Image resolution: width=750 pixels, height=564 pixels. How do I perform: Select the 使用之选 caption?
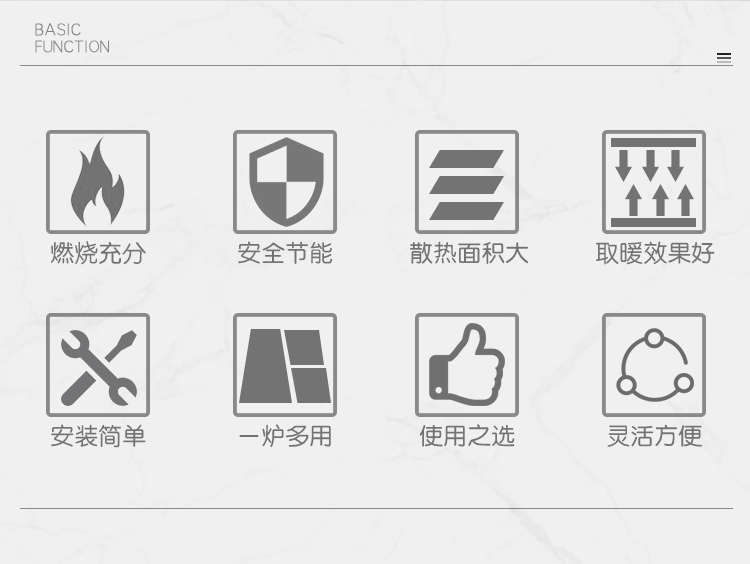pos(467,436)
